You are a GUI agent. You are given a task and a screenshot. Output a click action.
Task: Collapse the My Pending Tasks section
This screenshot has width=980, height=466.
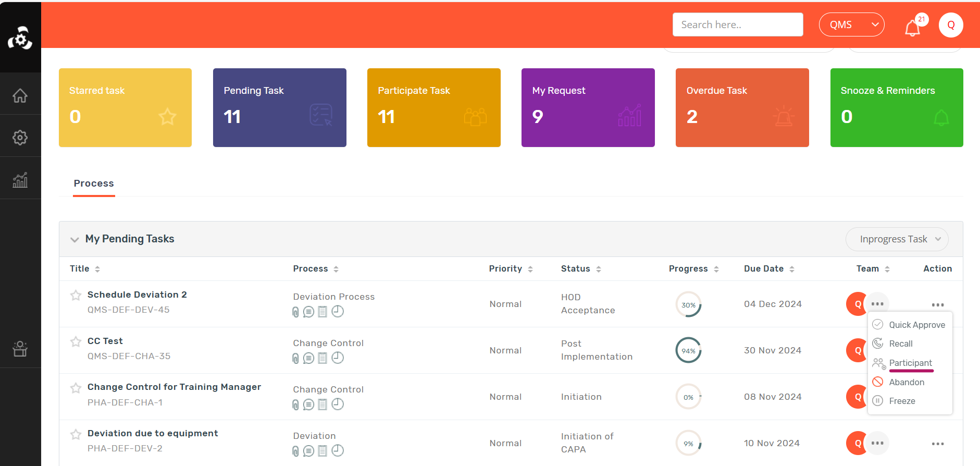(75, 239)
